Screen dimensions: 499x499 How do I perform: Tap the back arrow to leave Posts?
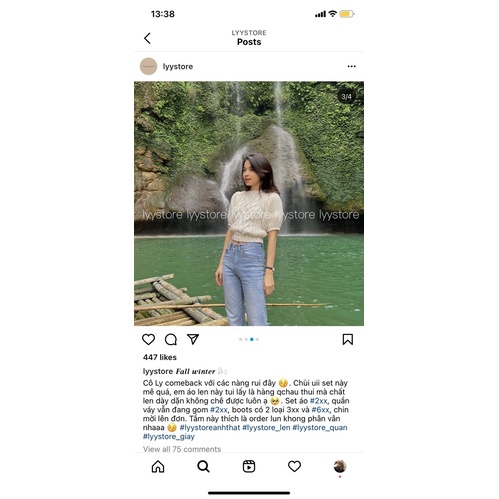(x=147, y=38)
